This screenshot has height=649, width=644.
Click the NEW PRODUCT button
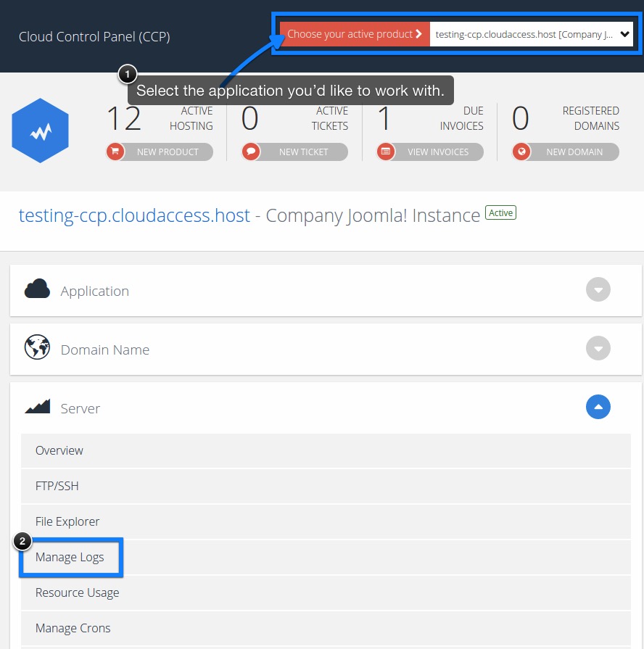pyautogui.click(x=160, y=152)
